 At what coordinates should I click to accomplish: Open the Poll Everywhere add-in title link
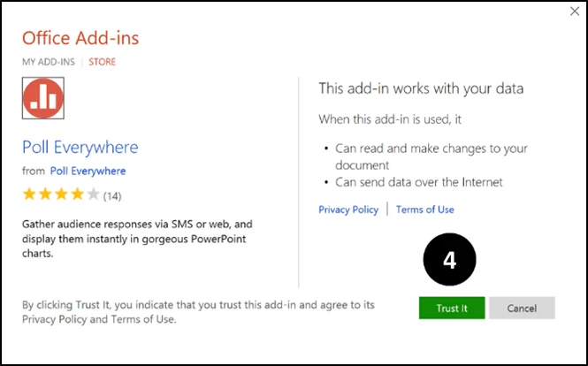click(80, 147)
